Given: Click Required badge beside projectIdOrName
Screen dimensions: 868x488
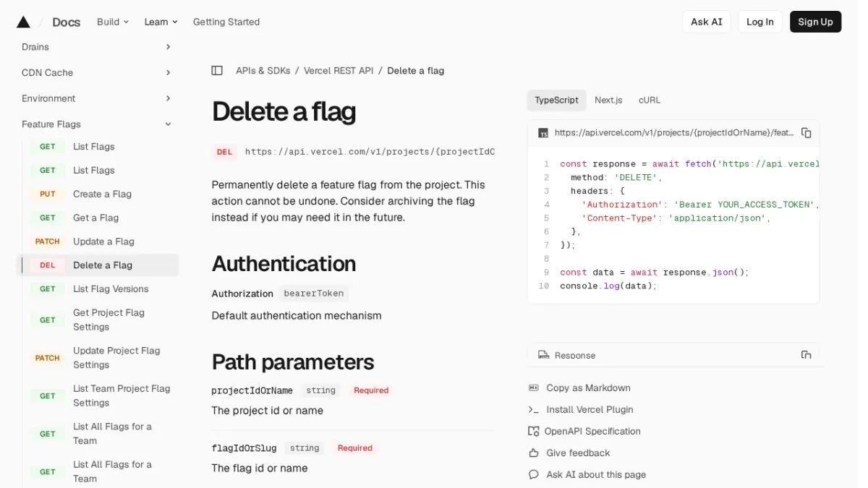Looking at the screenshot, I should [371, 390].
